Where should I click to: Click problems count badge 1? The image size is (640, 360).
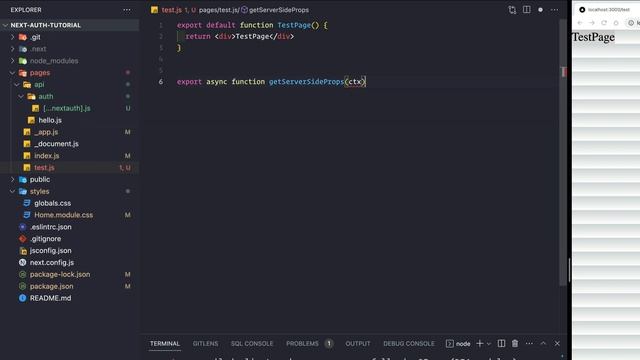pyautogui.click(x=329, y=344)
